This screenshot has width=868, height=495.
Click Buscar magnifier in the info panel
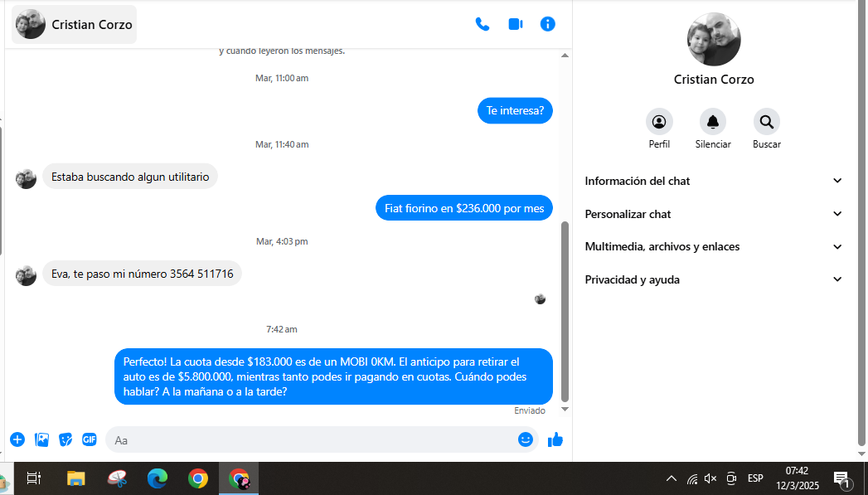pyautogui.click(x=767, y=122)
